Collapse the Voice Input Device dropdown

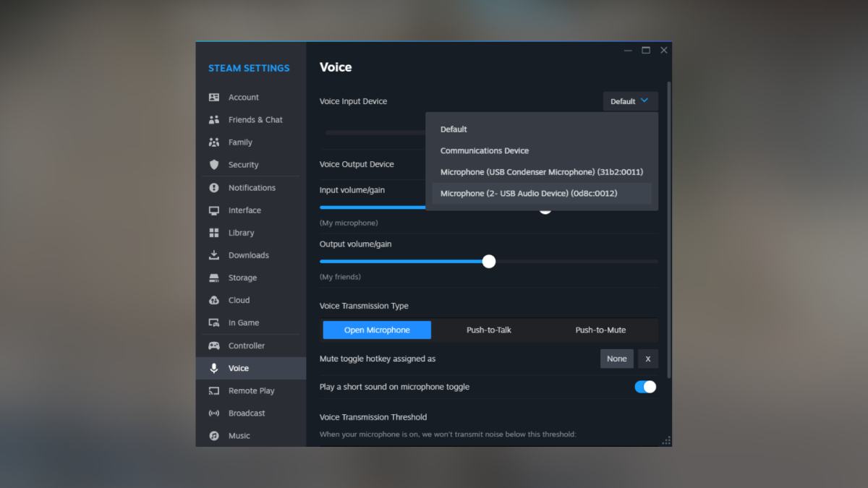click(630, 101)
